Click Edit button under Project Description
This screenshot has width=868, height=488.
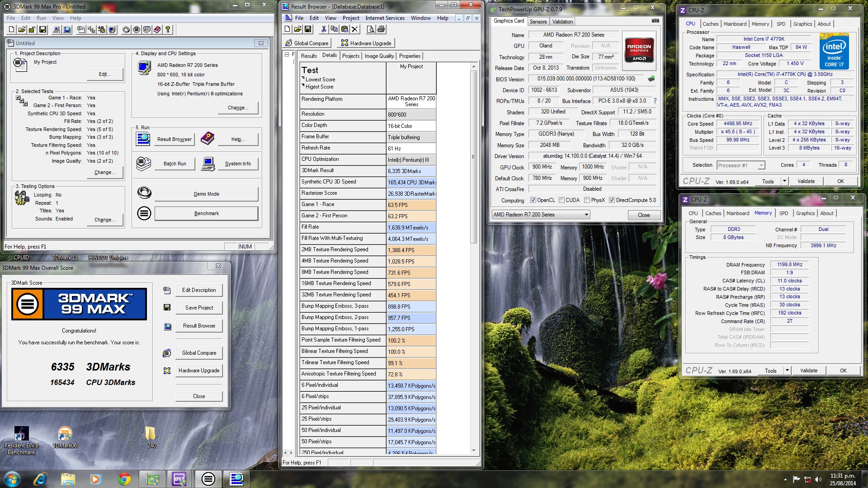[105, 74]
